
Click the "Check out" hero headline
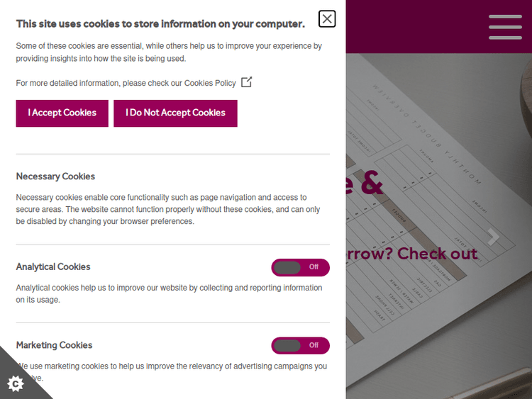(411, 254)
